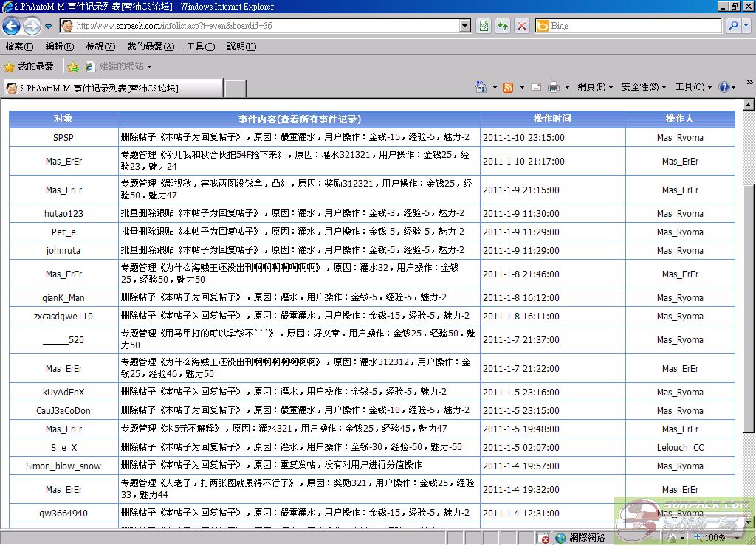Open the 網頁(P) dropdown menu

[x=594, y=87]
